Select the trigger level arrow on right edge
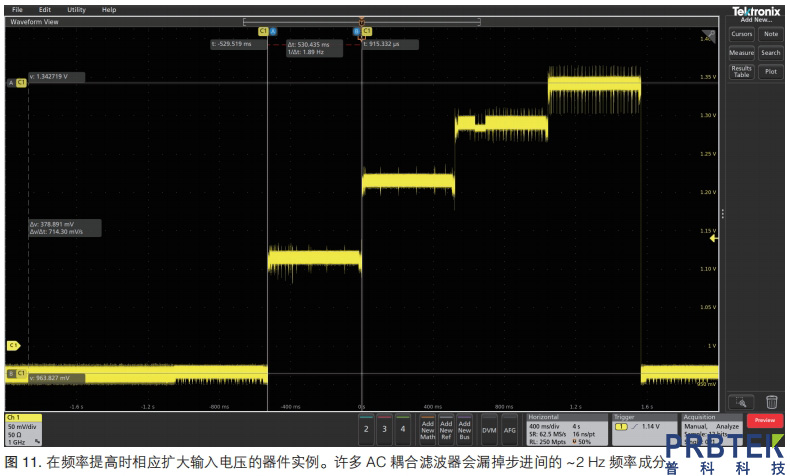This screenshot has height=476, width=790. pos(714,239)
